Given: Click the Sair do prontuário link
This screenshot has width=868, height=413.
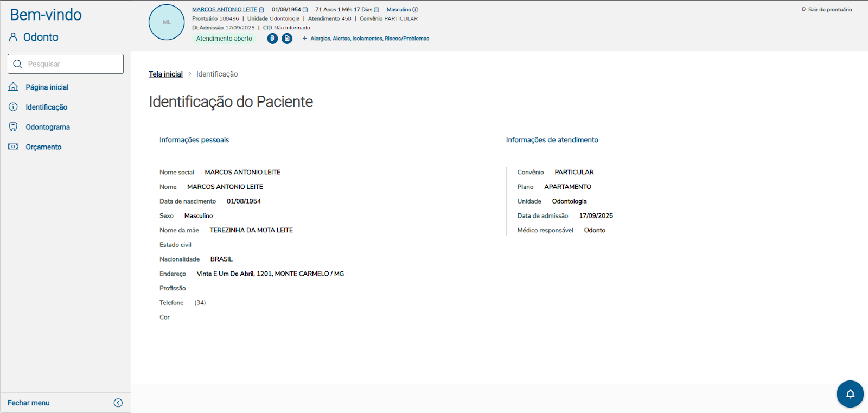Looking at the screenshot, I should pos(830,10).
